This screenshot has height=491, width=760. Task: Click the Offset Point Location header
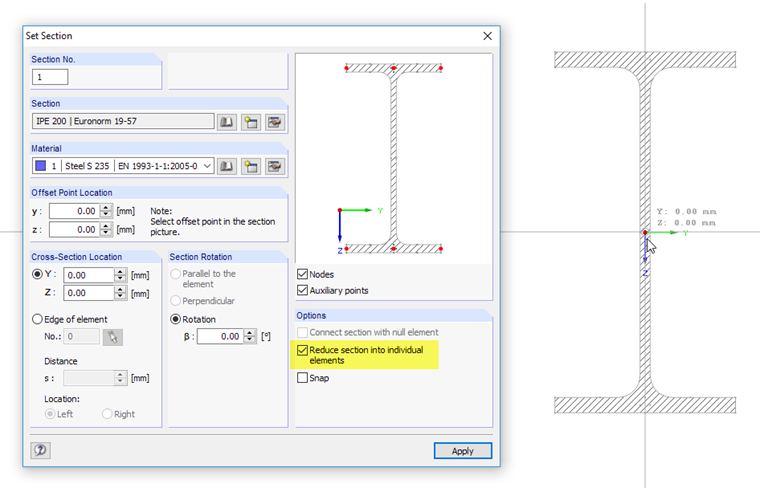pos(158,192)
